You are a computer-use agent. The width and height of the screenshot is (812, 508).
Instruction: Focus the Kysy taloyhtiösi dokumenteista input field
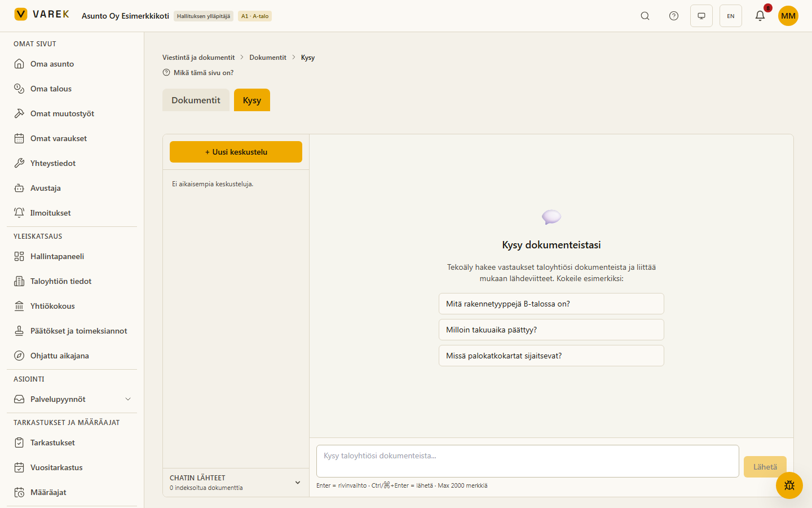[x=528, y=461]
